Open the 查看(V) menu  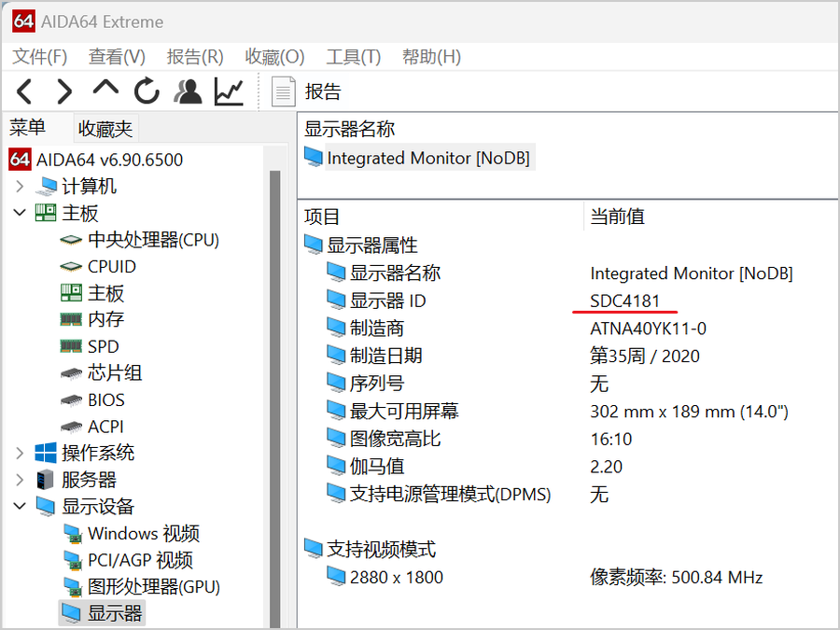[x=117, y=56]
